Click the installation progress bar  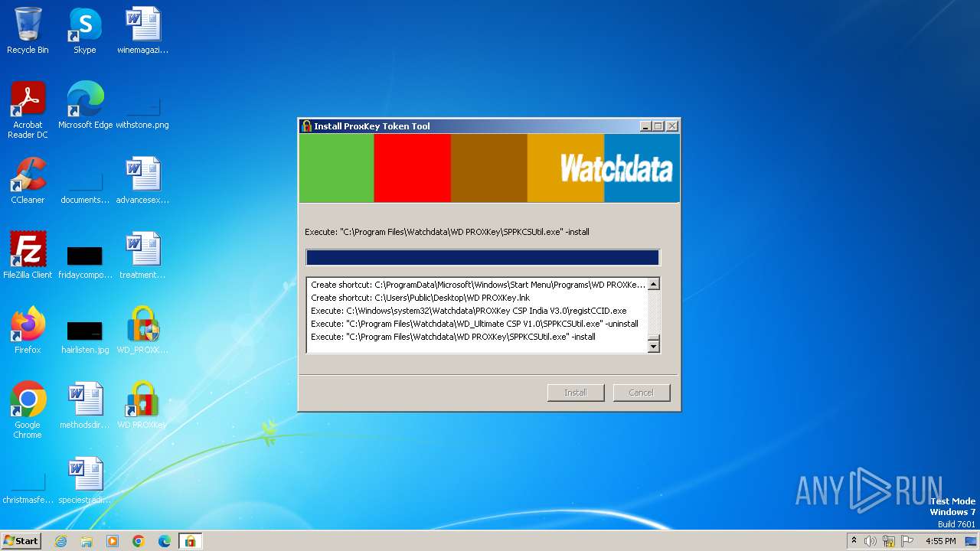[482, 257]
